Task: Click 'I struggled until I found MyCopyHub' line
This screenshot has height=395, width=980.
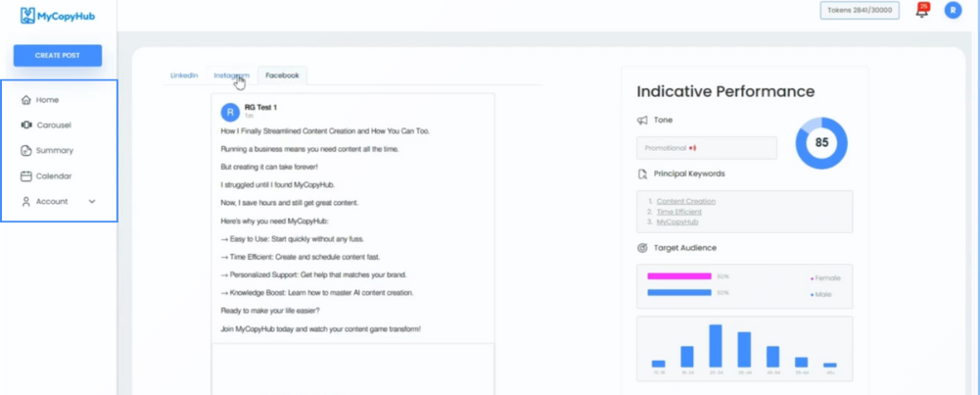Action: tap(277, 185)
